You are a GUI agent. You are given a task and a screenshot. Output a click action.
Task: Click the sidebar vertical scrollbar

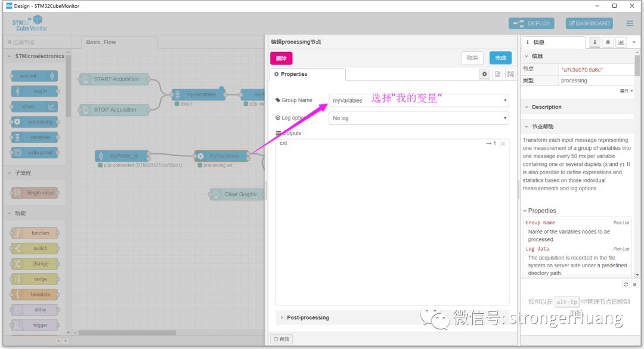tap(637, 66)
